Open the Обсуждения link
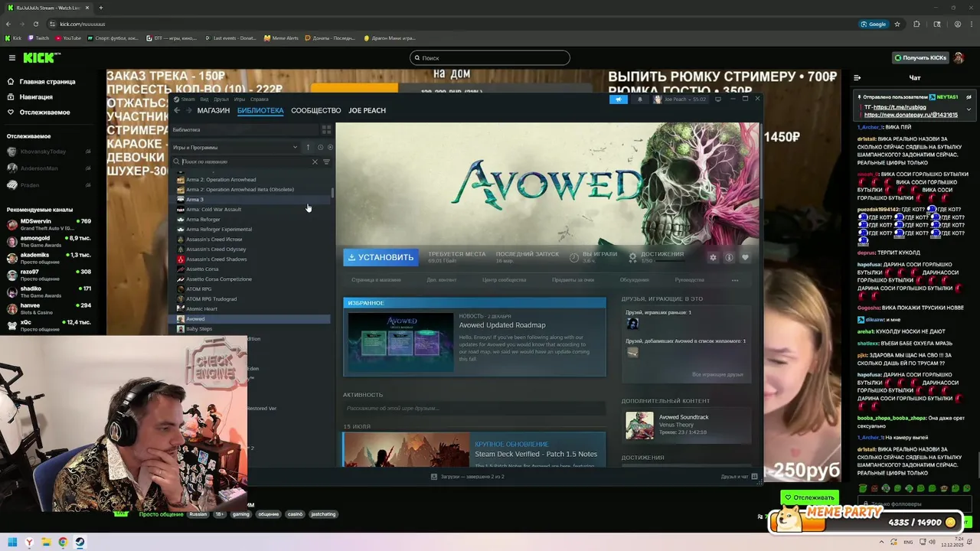980x551 pixels. (634, 280)
